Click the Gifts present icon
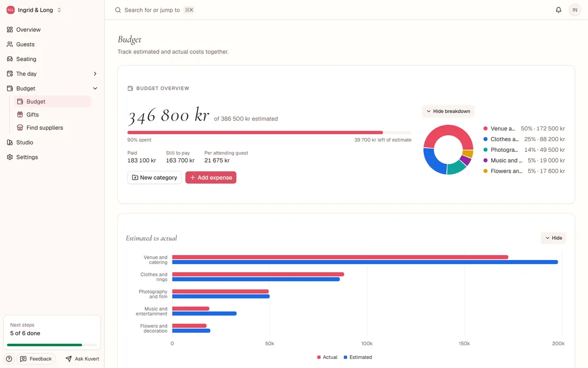Screen dimensions: 588x368 point(20,115)
